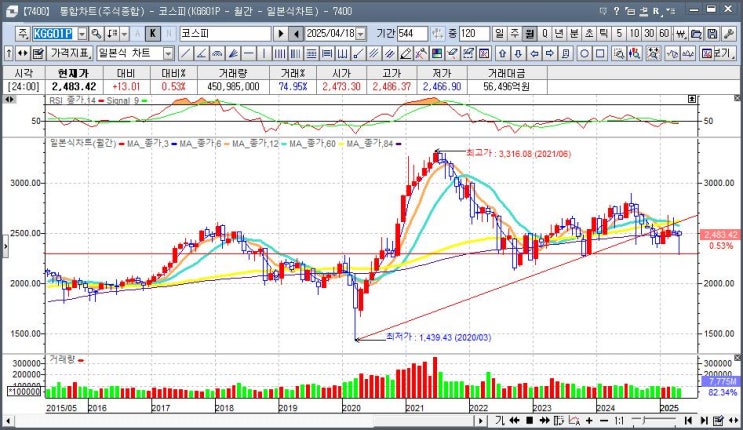Image resolution: width=743 pixels, height=430 pixels.
Task: Choose the 5 interval button
Action: 619,34
